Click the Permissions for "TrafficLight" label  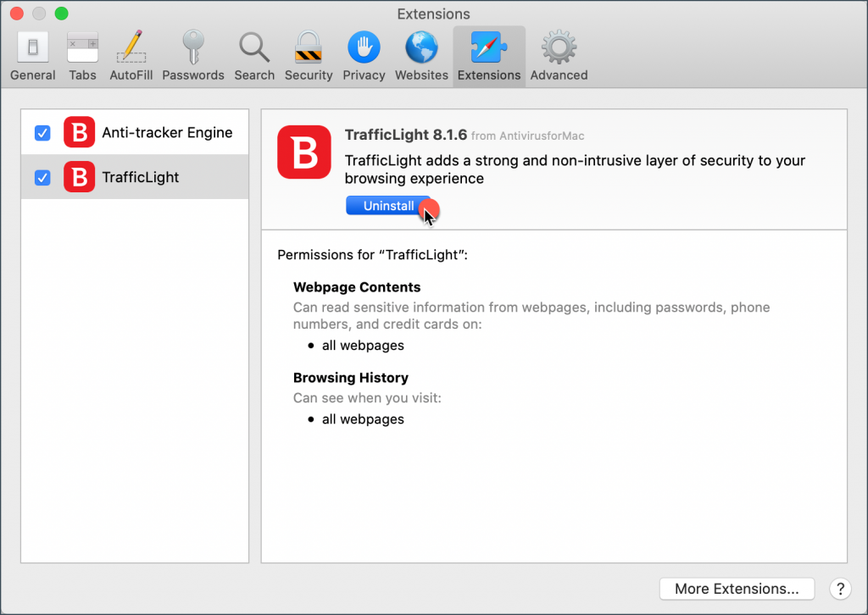(373, 255)
